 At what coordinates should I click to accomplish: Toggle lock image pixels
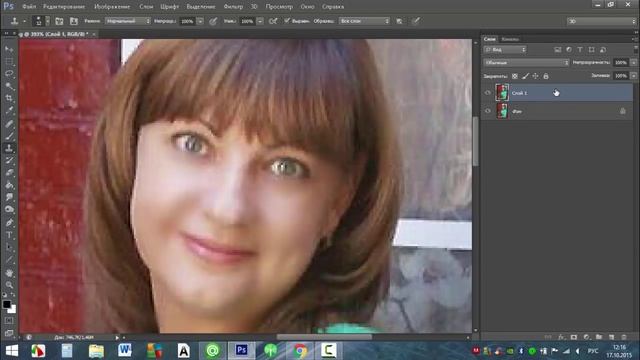pos(525,76)
